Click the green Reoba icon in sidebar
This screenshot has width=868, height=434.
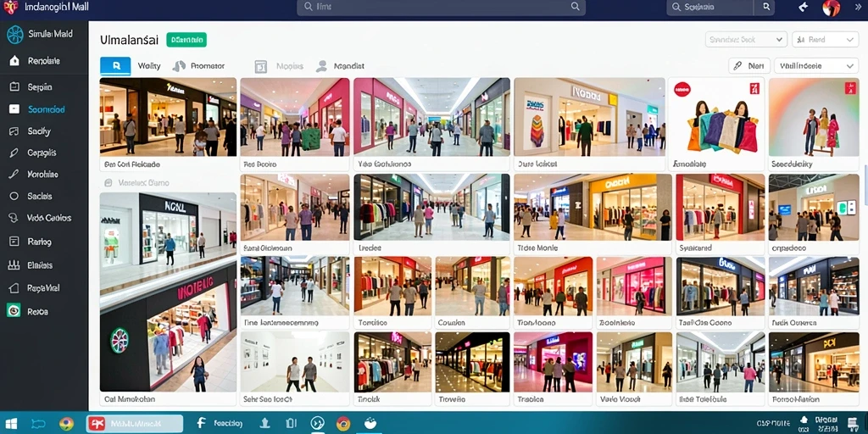coord(14,311)
